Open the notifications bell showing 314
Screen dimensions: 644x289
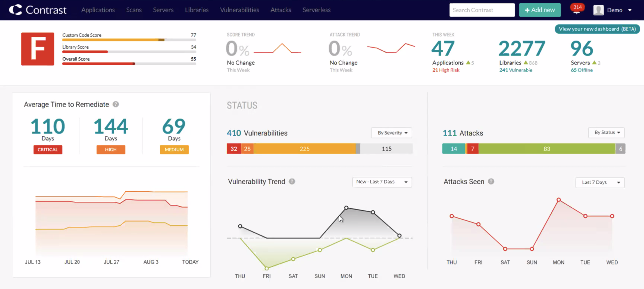tap(577, 9)
